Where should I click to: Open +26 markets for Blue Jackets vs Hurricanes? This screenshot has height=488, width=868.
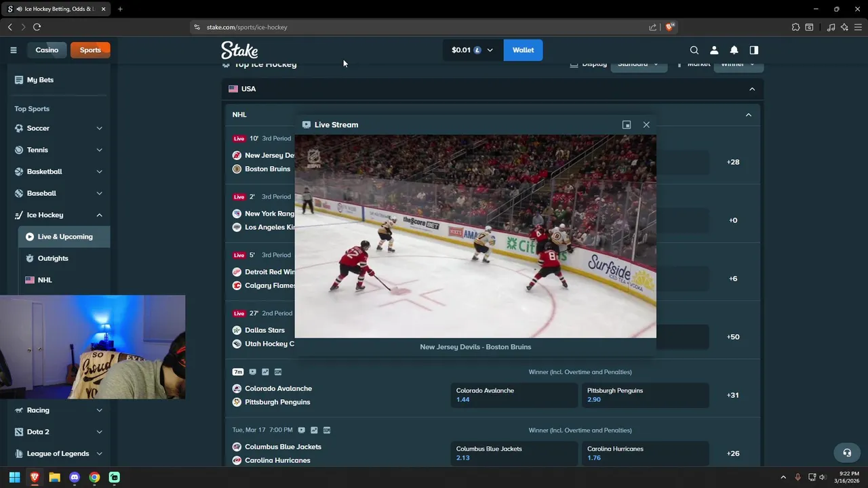click(733, 453)
